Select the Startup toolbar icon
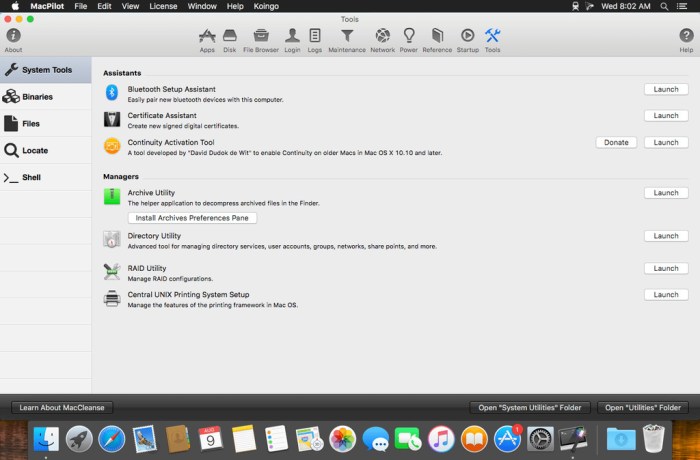 (468, 38)
